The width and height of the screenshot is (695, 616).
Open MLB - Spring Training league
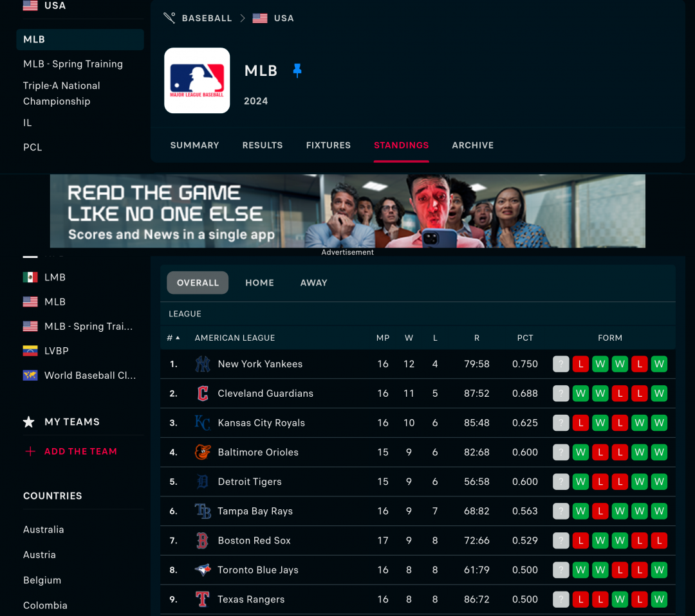pyautogui.click(x=73, y=64)
